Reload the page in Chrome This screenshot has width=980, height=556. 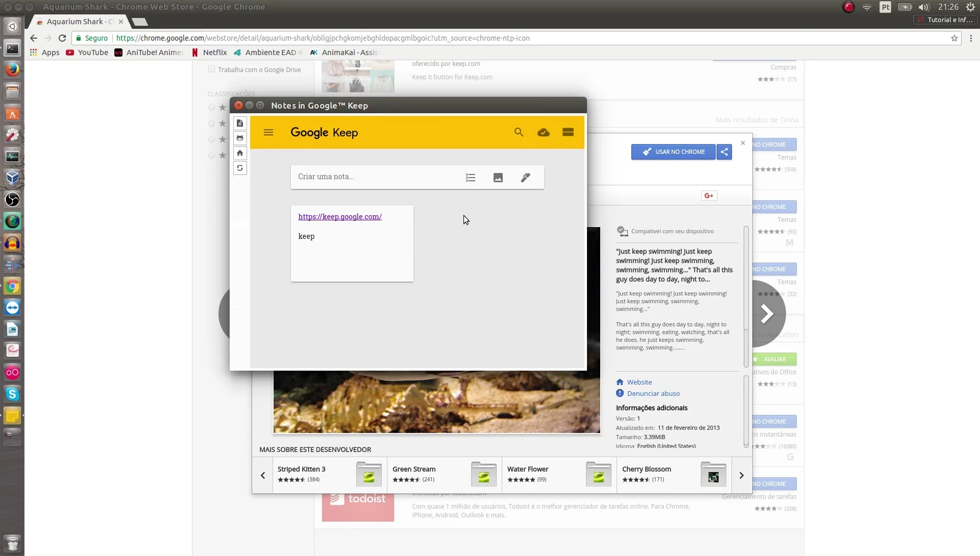coord(62,38)
